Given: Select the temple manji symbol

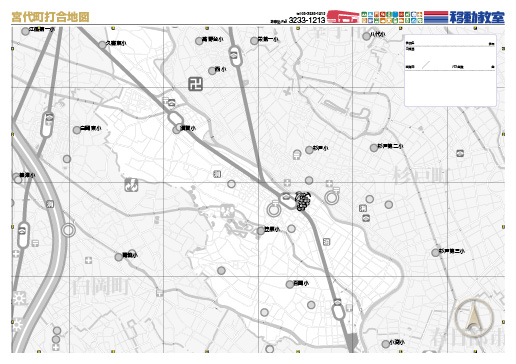Looking at the screenshot, I should pos(195,84).
